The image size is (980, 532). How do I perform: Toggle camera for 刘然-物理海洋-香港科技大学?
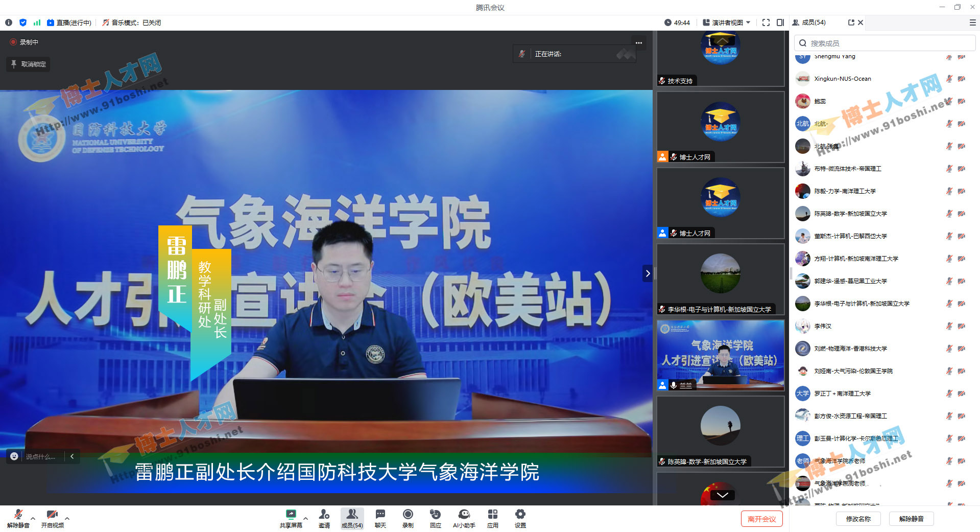point(962,349)
